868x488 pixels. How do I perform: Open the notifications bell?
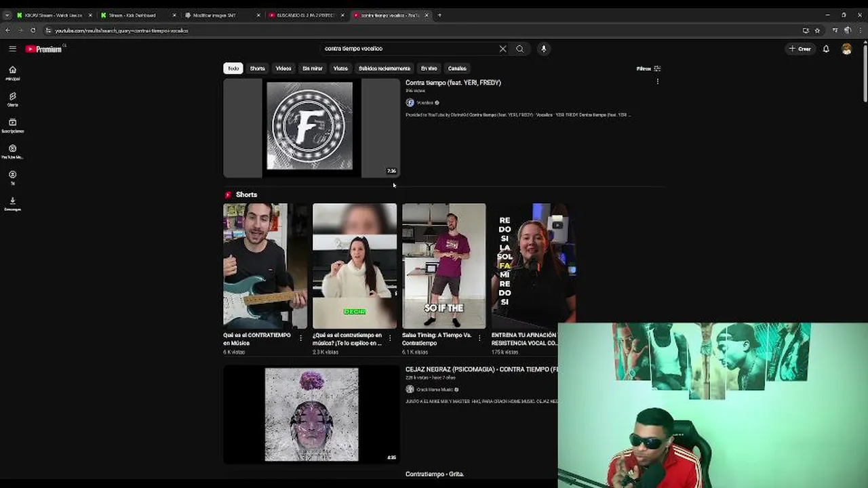tap(826, 49)
